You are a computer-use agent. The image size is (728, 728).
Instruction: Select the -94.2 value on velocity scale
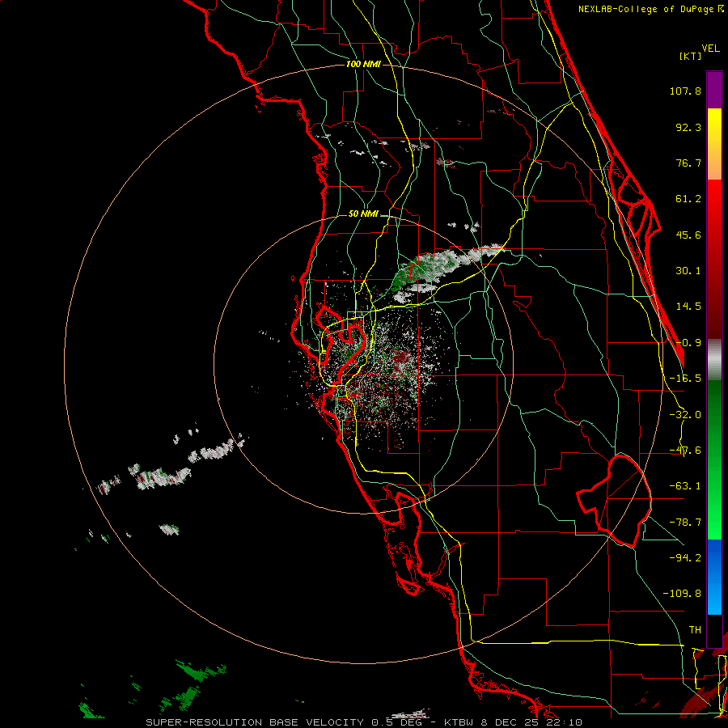coord(685,557)
